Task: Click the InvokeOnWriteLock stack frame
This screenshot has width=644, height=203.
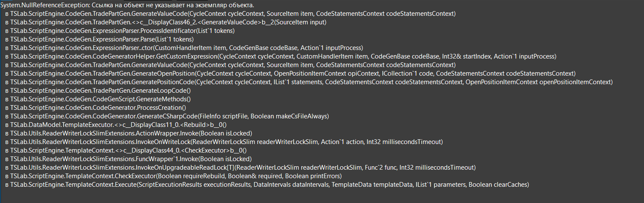Action: 224,142
